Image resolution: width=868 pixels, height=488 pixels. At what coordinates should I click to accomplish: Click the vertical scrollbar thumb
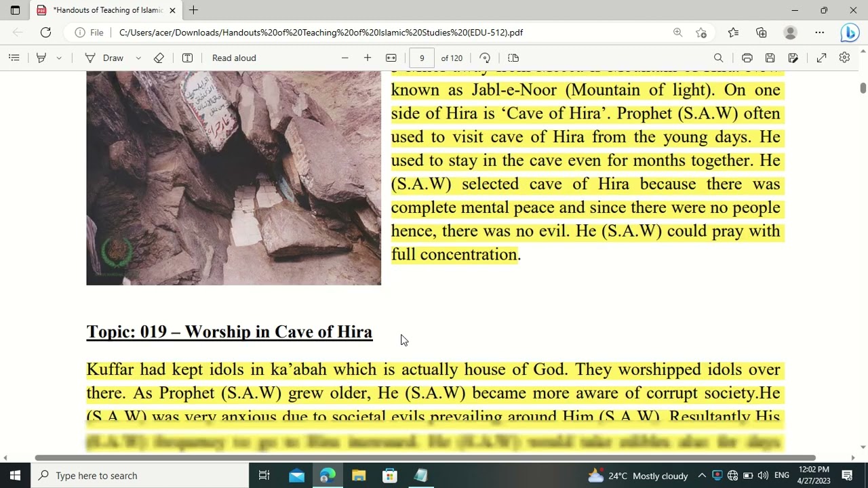click(863, 88)
